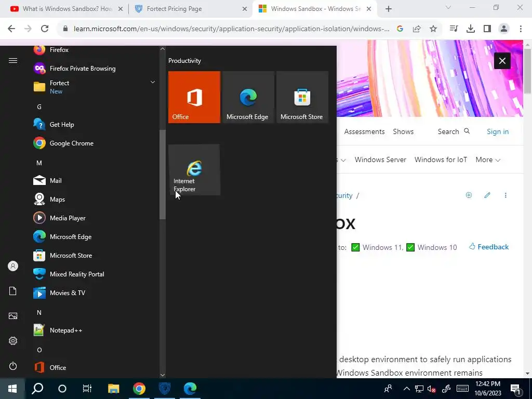Jump to letter M section header
Screen dimensions: 532x399
click(39, 163)
